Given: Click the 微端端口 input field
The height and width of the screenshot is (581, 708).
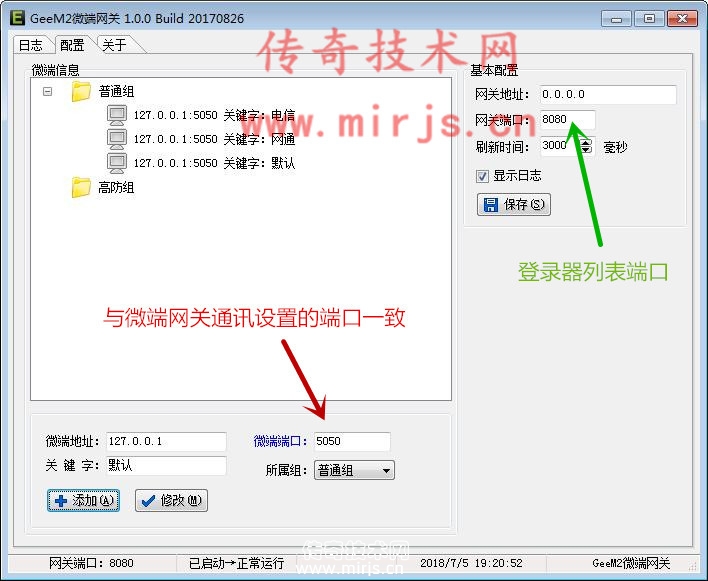Looking at the screenshot, I should pos(352,441).
